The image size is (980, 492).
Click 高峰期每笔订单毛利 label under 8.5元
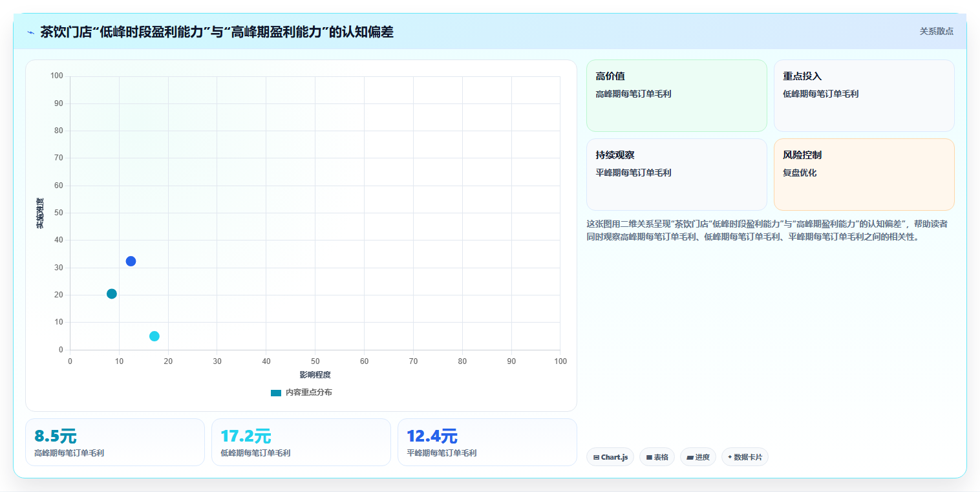[69, 453]
